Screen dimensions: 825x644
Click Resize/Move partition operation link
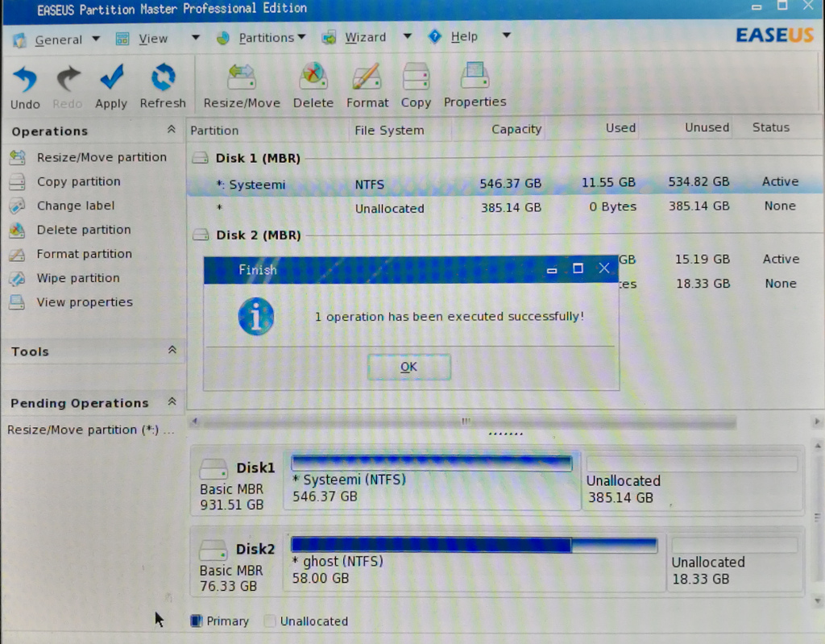(x=102, y=157)
